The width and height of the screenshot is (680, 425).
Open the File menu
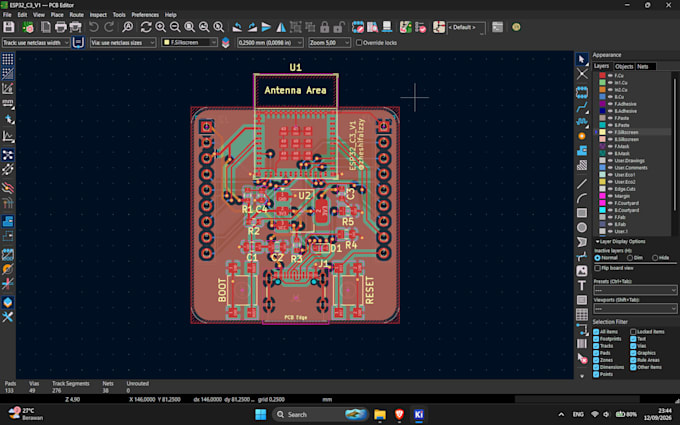click(7, 15)
